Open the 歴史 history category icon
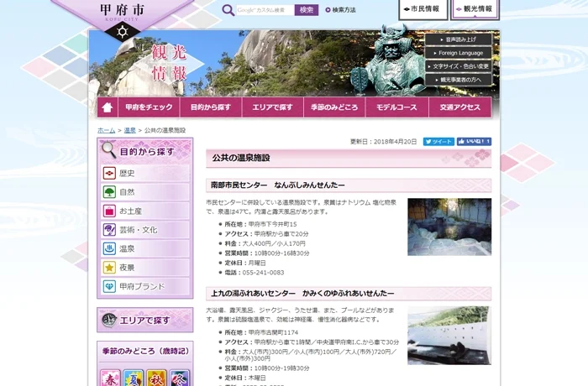Screen dimensions: 588x386 (x=109, y=173)
